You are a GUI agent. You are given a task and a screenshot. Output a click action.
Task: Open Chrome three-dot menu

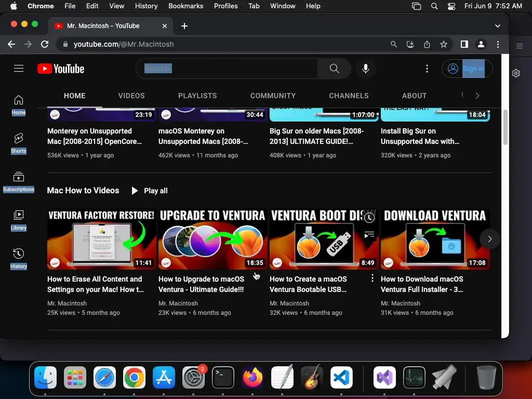pyautogui.click(x=498, y=44)
